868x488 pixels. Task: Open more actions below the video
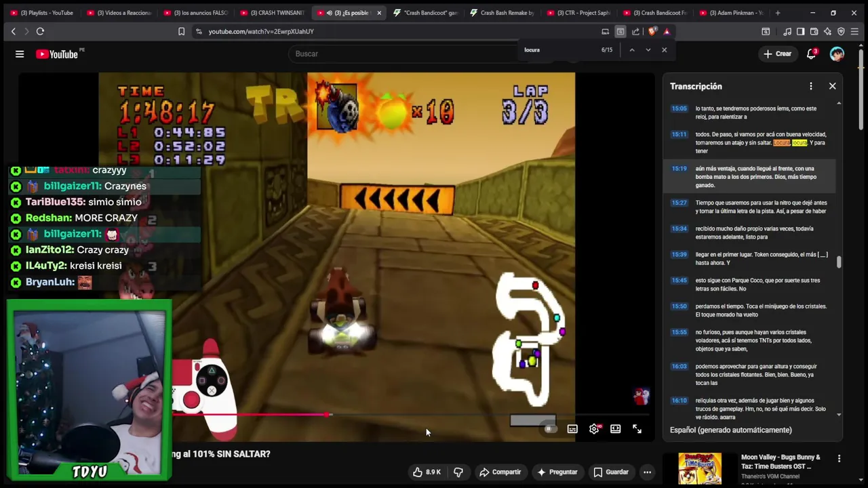pos(647,472)
